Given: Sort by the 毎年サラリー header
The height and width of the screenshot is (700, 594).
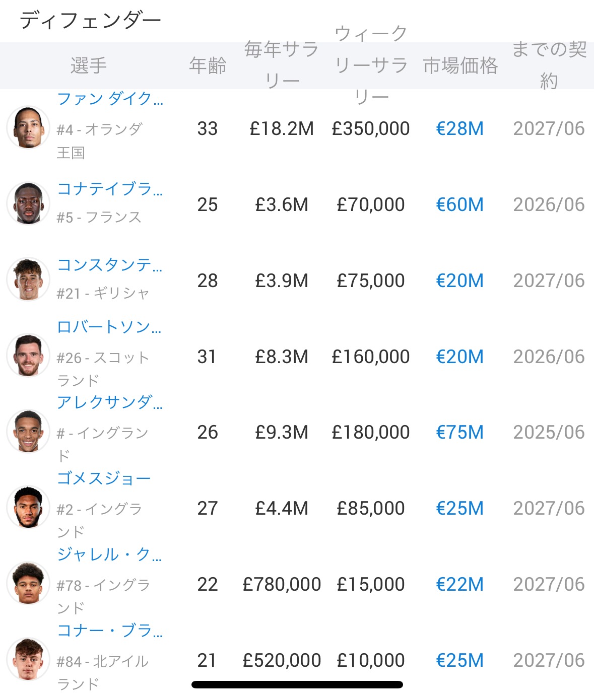Looking at the screenshot, I should 282,65.
